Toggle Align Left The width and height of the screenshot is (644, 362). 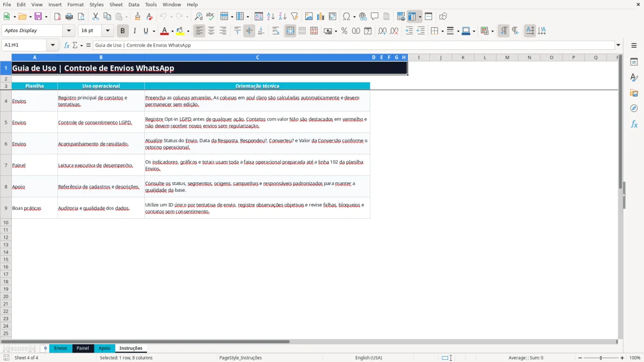pos(199,31)
